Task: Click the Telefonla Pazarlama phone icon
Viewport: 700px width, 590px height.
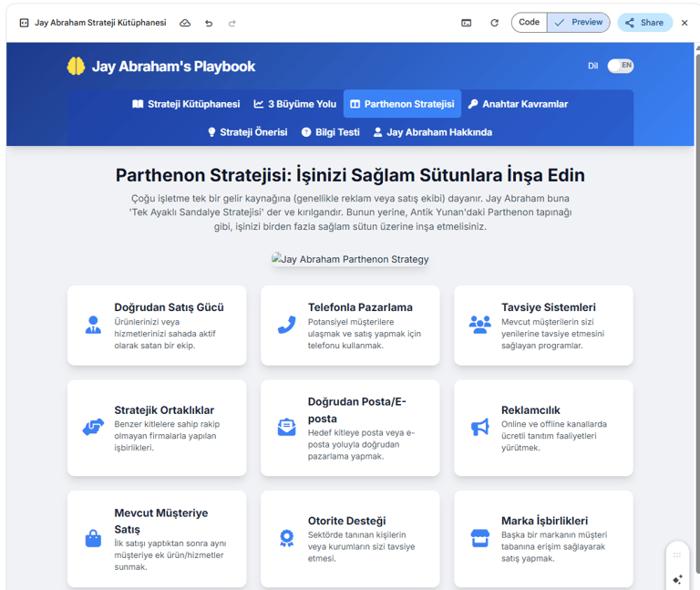Action: click(x=286, y=326)
